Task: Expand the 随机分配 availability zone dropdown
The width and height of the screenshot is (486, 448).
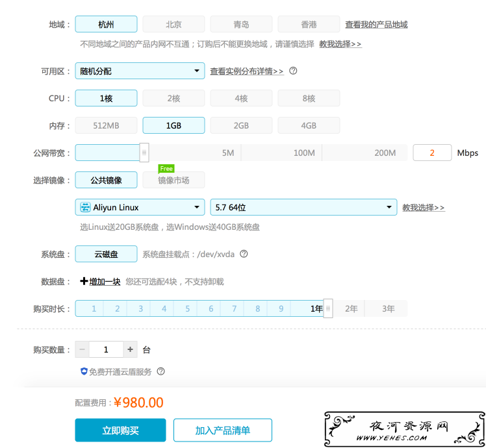Action: click(140, 71)
